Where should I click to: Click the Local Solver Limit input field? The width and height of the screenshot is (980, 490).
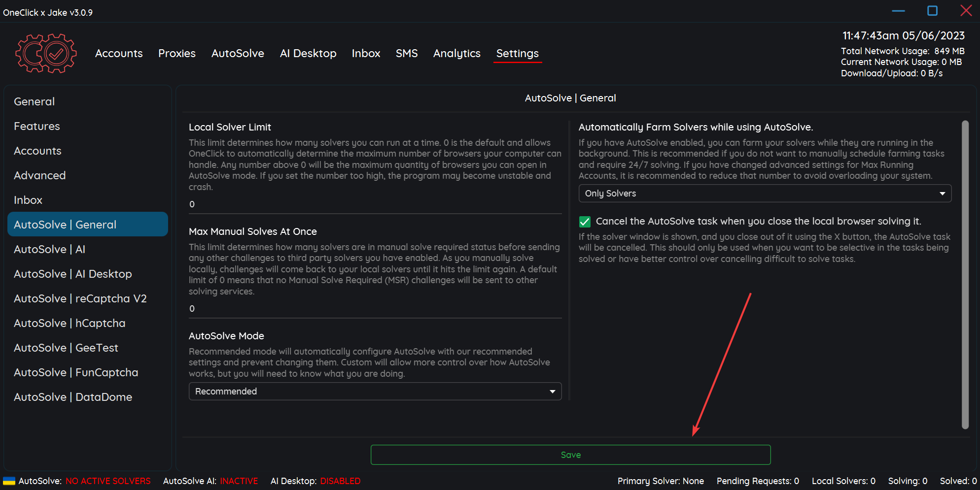click(375, 204)
